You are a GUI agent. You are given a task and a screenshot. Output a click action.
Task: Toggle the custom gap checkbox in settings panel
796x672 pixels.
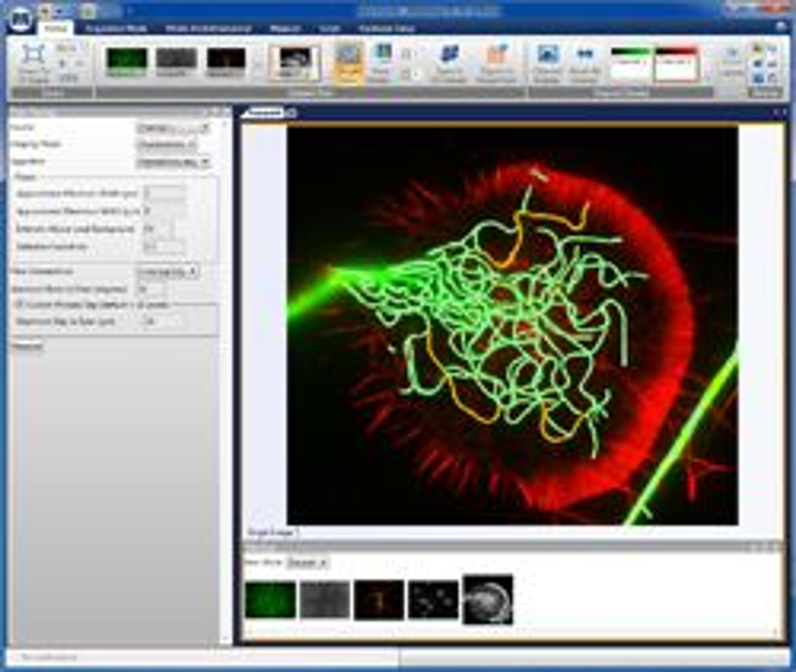coord(18,305)
